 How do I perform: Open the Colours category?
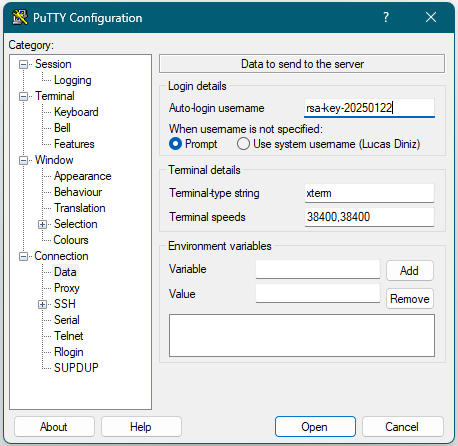tap(71, 240)
